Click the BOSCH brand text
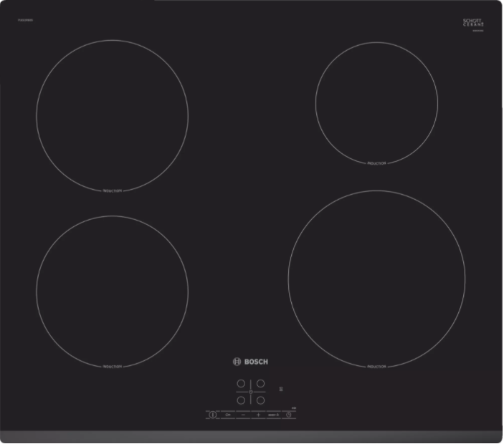Viewport: 504px width, 444px height. [x=256, y=362]
